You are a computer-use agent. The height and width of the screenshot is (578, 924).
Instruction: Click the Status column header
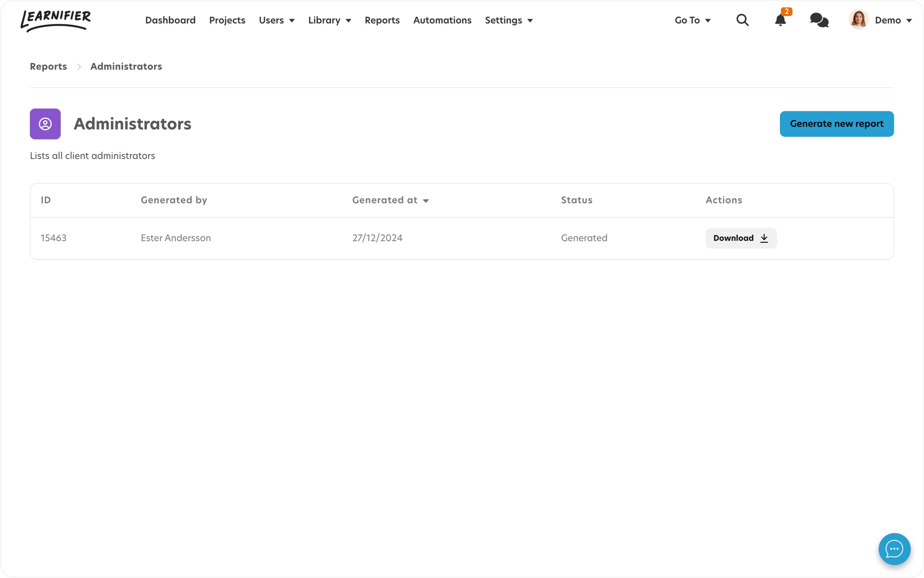pyautogui.click(x=577, y=200)
